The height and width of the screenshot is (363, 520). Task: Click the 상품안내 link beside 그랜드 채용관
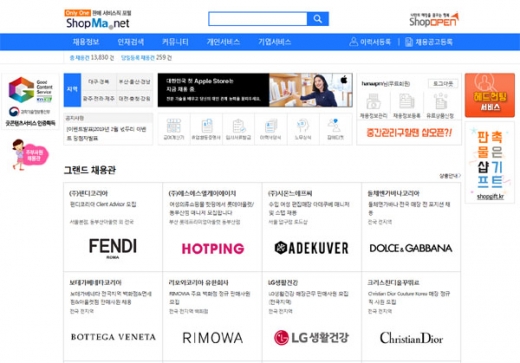tap(450, 176)
